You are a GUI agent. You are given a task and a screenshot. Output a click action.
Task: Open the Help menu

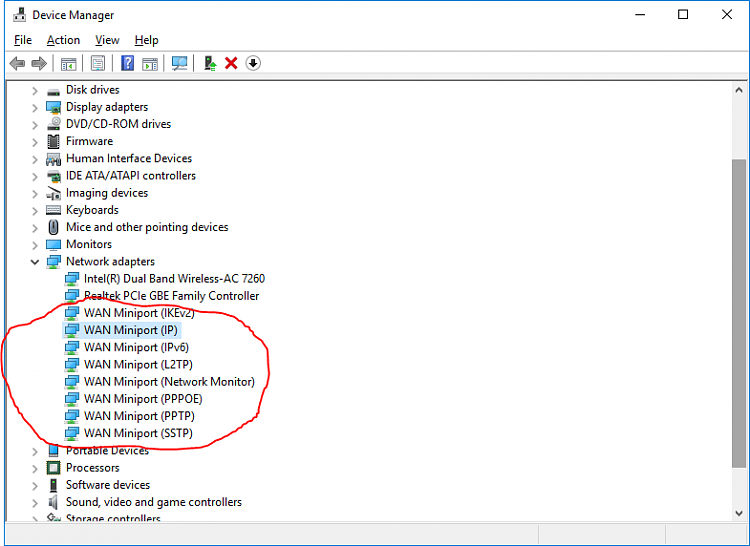click(146, 40)
